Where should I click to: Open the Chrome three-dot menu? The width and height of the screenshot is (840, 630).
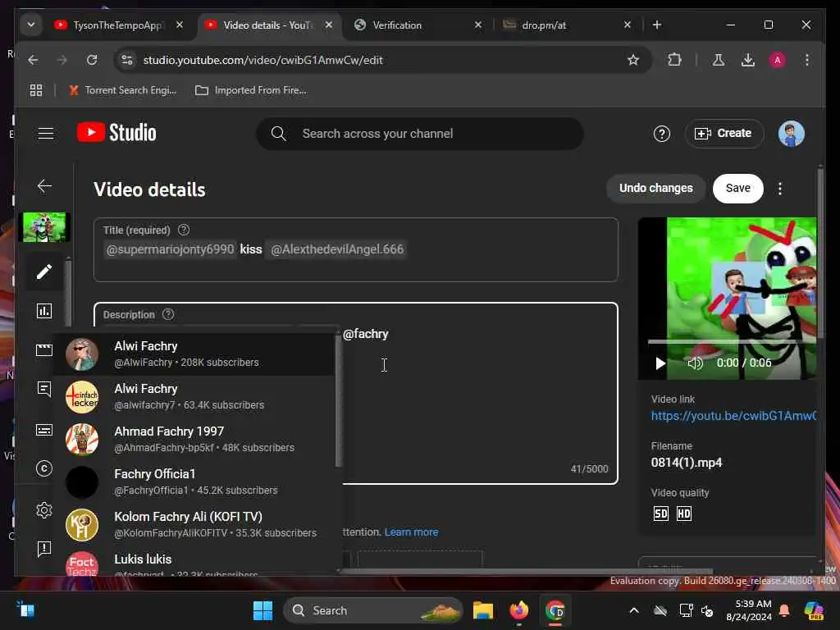pos(807,60)
